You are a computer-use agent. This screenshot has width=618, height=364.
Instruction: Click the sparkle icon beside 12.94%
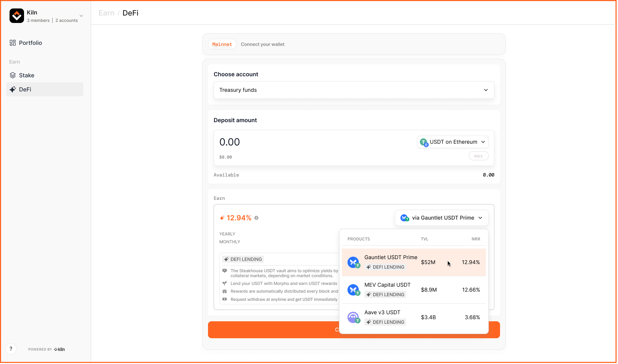(x=222, y=218)
